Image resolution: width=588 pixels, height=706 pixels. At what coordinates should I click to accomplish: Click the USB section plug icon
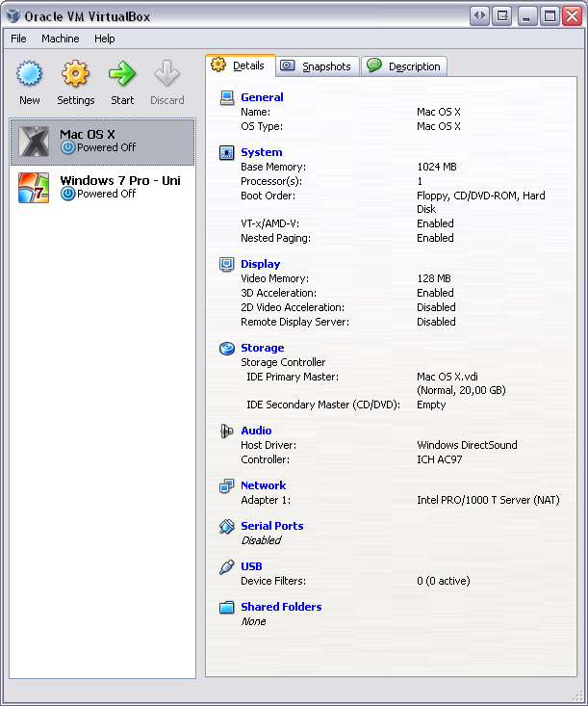(x=226, y=567)
